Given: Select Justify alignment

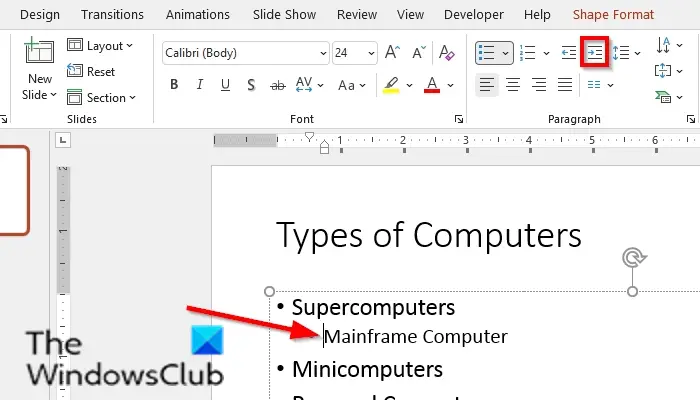Looking at the screenshot, I should [x=565, y=84].
